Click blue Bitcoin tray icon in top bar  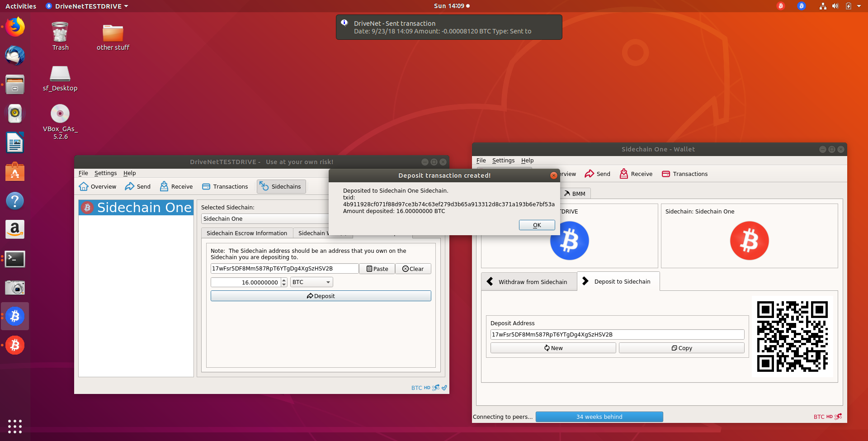click(x=802, y=6)
